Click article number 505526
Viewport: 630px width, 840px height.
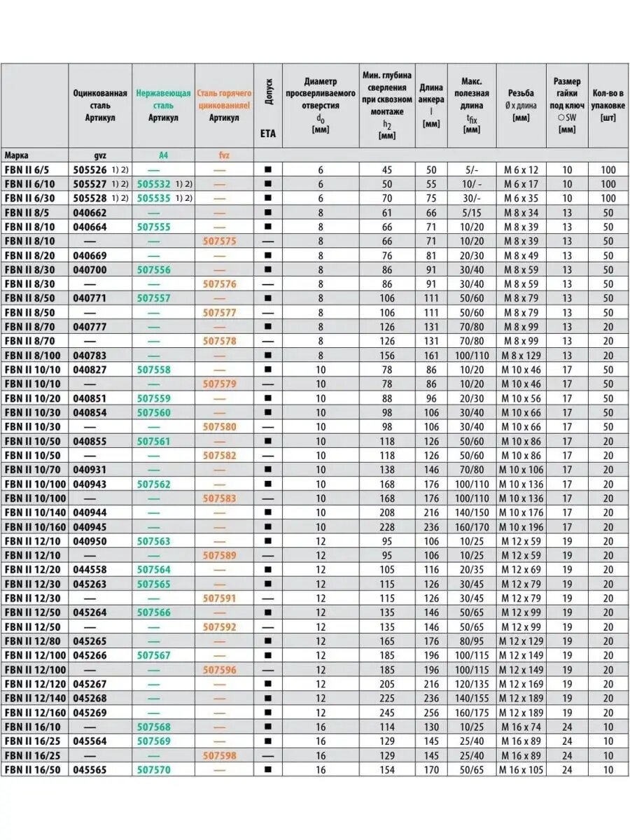[x=90, y=169]
